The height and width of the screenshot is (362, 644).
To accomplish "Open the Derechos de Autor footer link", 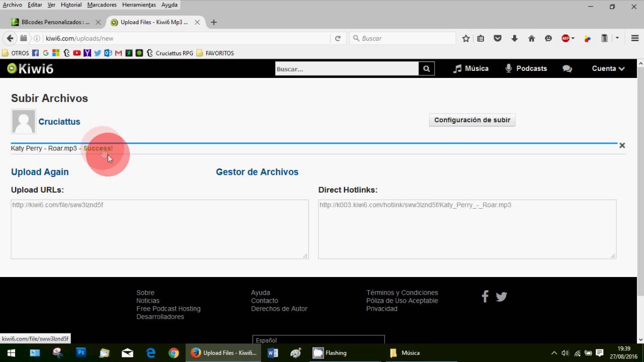I will pyautogui.click(x=279, y=309).
